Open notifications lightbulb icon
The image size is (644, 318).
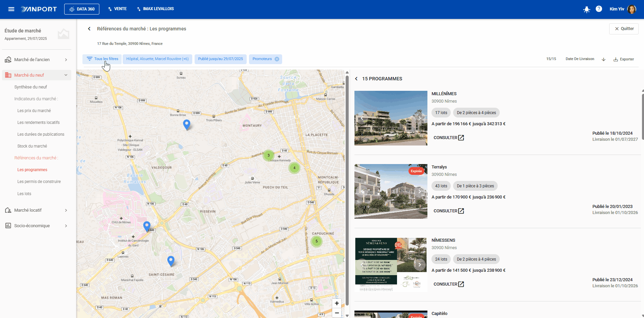click(587, 9)
